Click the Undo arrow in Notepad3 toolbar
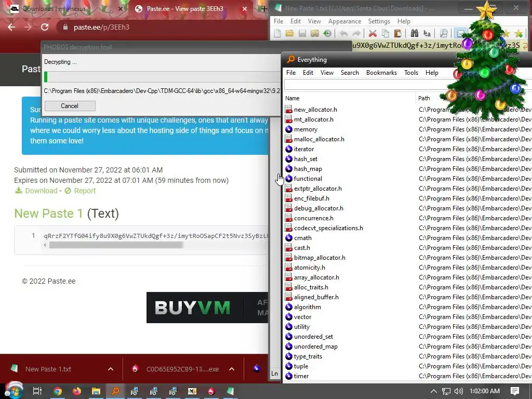 [x=344, y=33]
